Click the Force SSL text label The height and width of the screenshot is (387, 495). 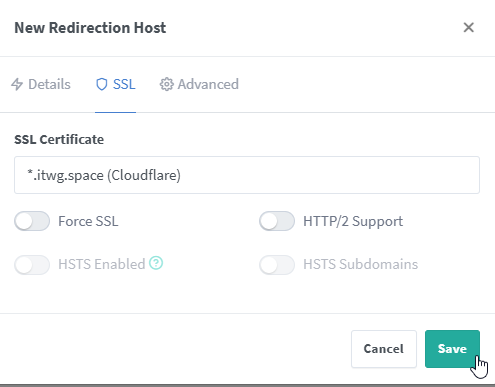(x=88, y=221)
